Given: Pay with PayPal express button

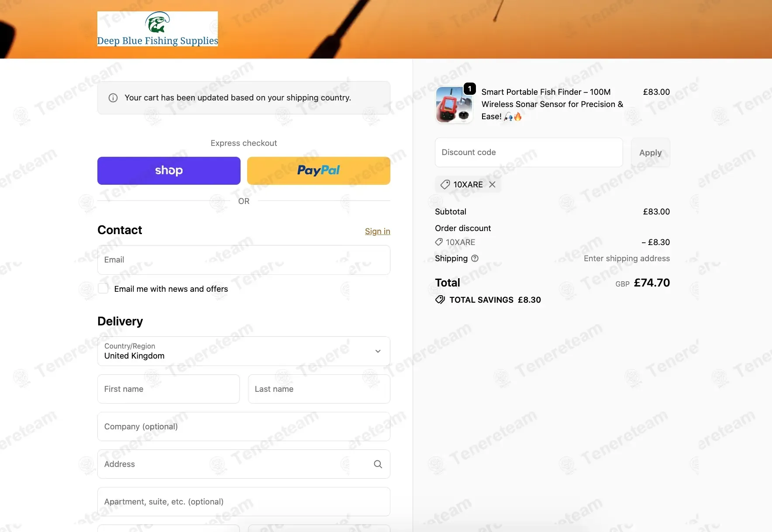Looking at the screenshot, I should click(319, 171).
